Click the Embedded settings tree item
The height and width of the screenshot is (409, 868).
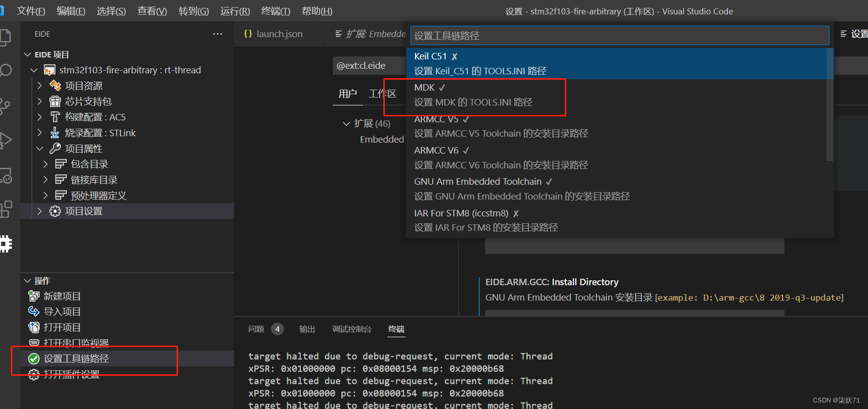(382, 140)
